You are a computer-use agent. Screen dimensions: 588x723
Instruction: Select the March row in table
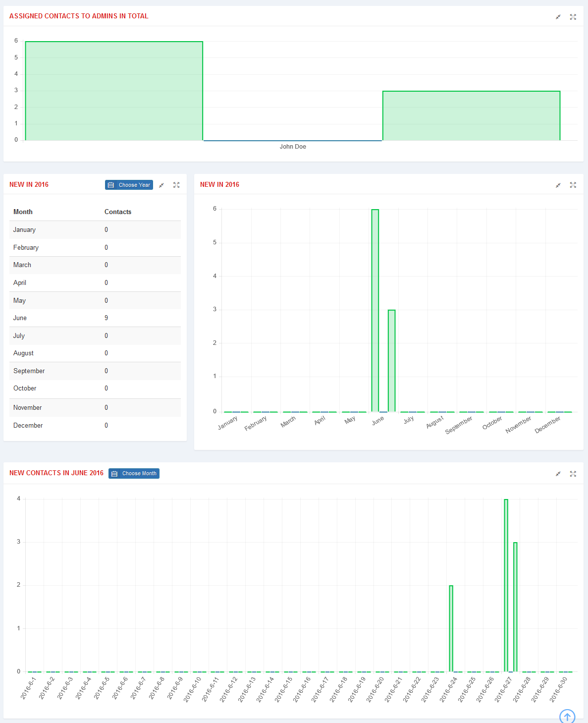(x=95, y=265)
